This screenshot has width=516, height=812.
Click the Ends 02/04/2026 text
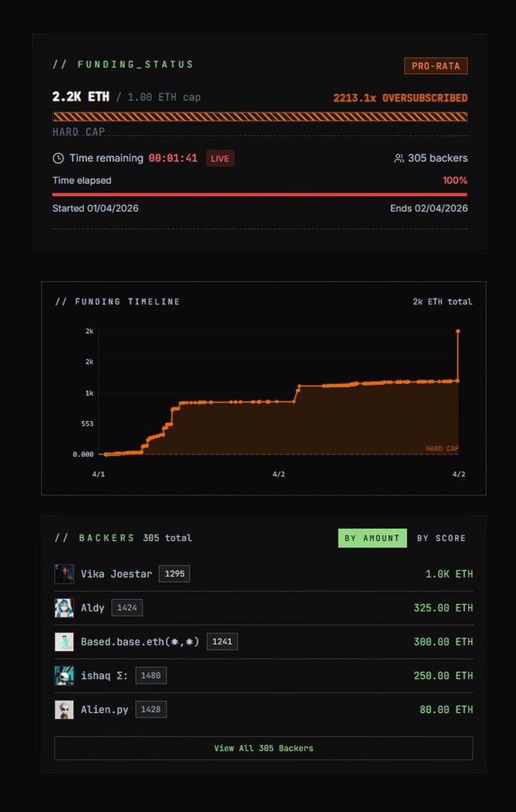(x=429, y=208)
